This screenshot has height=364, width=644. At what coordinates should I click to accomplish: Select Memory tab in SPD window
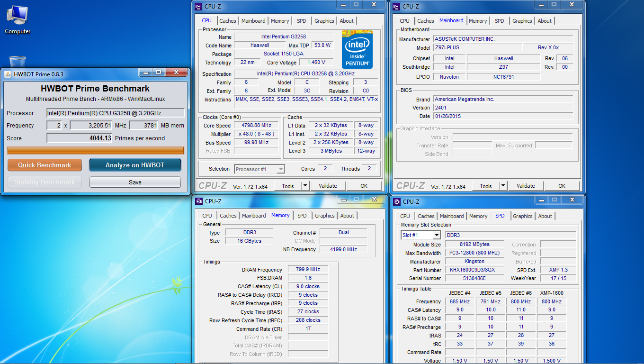coord(478,216)
